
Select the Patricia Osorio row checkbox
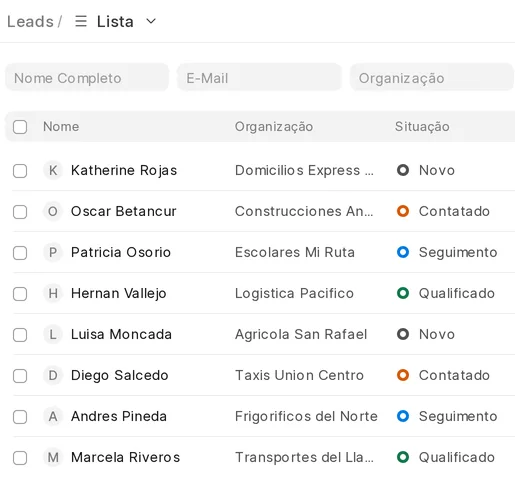coord(20,253)
